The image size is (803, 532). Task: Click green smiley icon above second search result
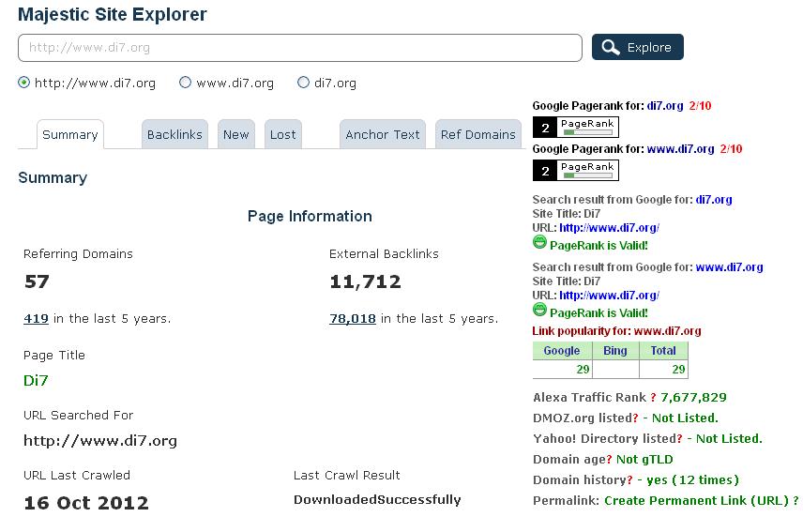point(539,242)
